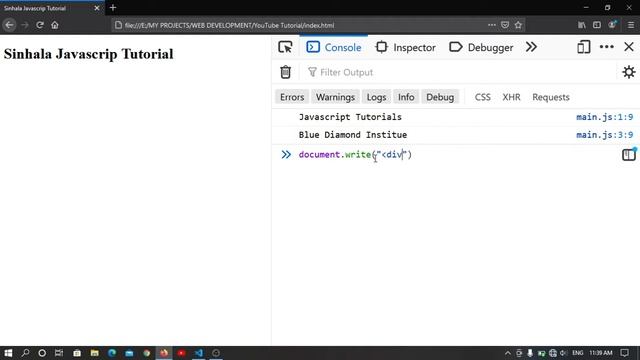Open Chrome from the taskbar
The height and width of the screenshot is (360, 640).
point(147,353)
